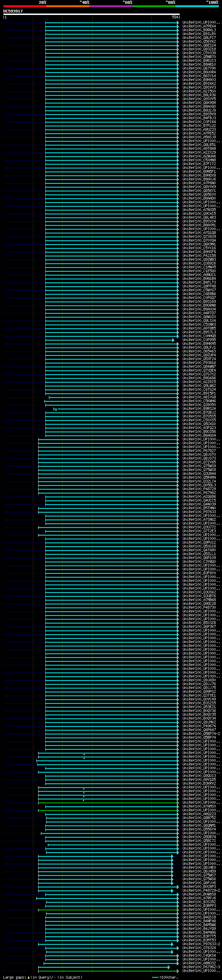Open hit UniRef100_Q3U844

199,473
